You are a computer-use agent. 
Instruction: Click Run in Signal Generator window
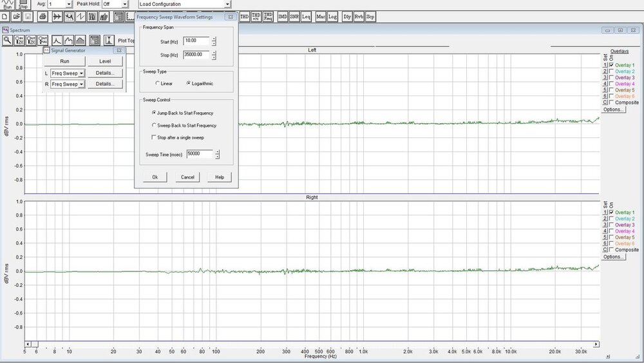(x=64, y=61)
